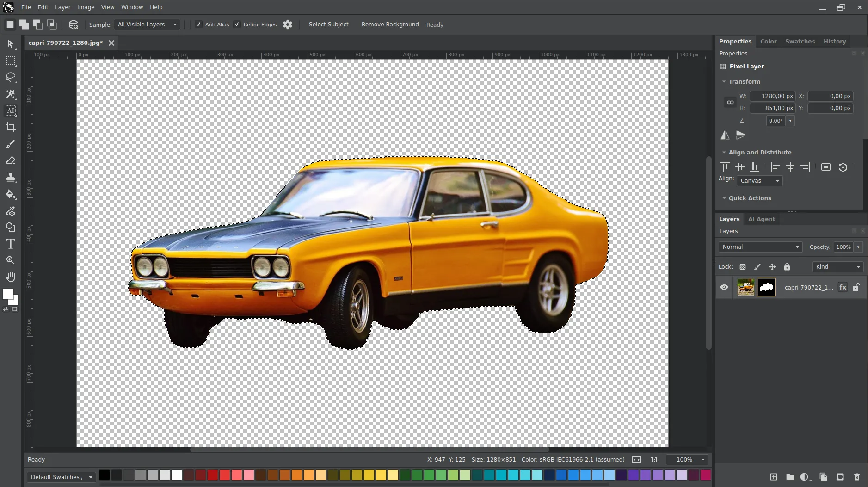Image resolution: width=868 pixels, height=487 pixels.
Task: Select the Brush tool
Action: [x=11, y=144]
